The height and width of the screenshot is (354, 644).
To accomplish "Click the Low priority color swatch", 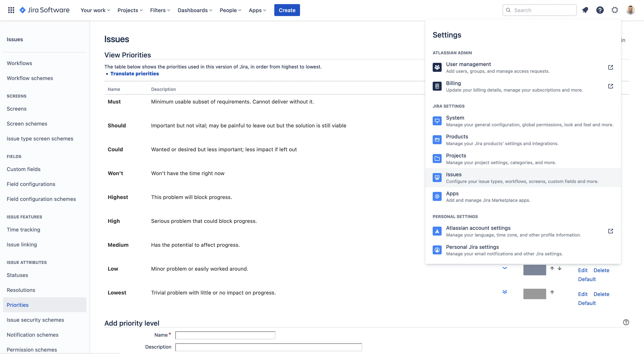I will coord(534,270).
